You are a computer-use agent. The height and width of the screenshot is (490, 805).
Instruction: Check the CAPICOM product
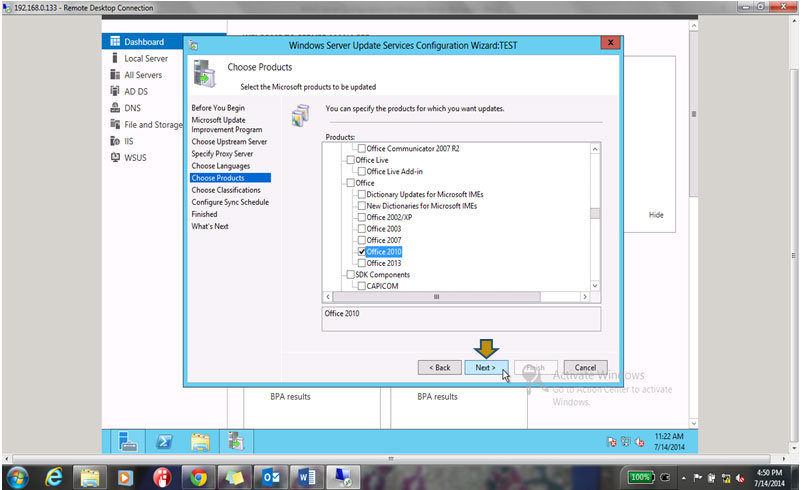(x=361, y=286)
